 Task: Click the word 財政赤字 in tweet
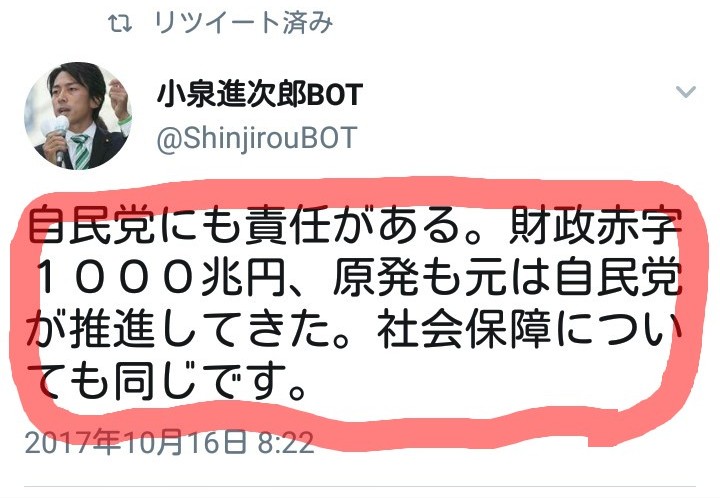coord(595,225)
